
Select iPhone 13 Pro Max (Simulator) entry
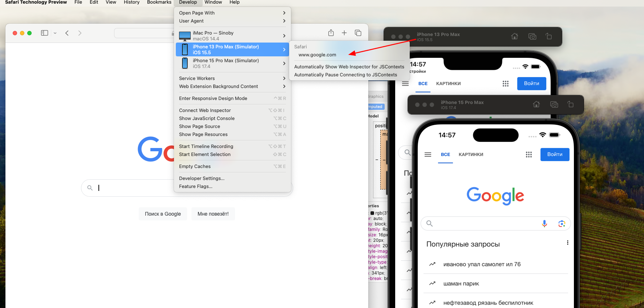(x=232, y=49)
